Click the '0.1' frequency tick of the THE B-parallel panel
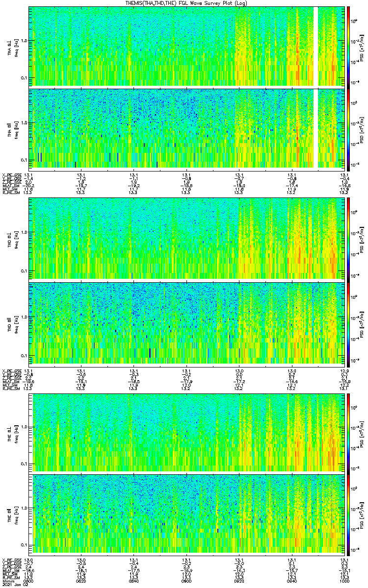Viewport: 368px width, 588px height. 24,546
